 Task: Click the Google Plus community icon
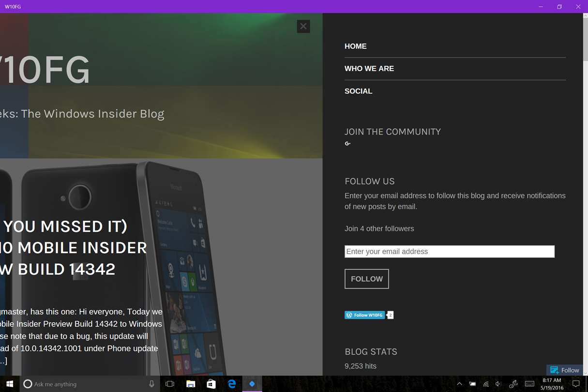[347, 144]
